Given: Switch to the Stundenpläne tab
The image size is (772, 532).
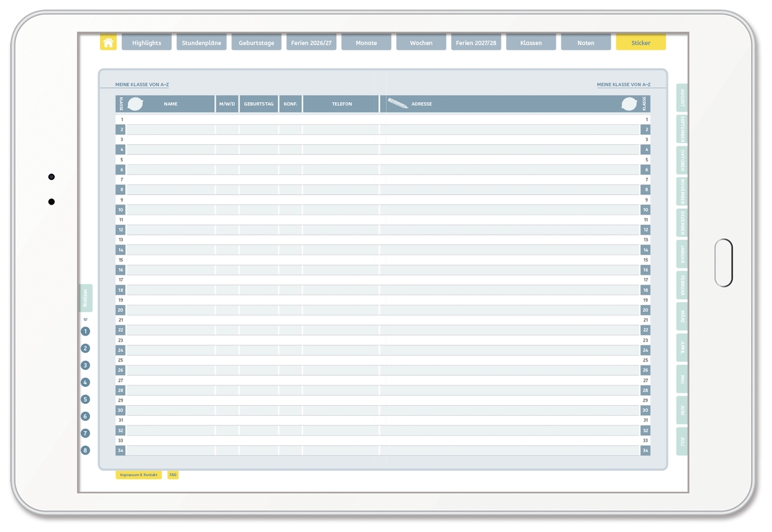Looking at the screenshot, I should tap(201, 43).
